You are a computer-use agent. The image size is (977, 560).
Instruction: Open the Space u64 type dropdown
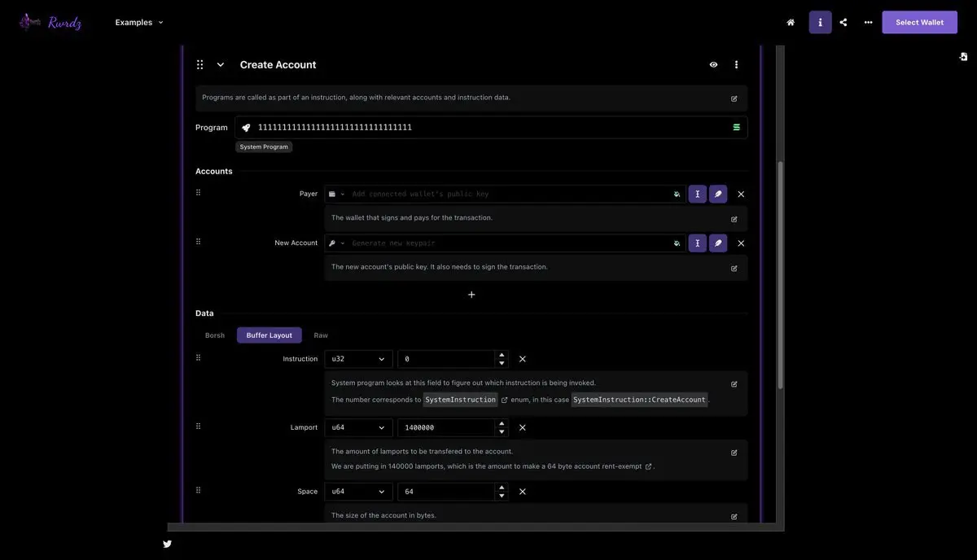click(x=358, y=492)
